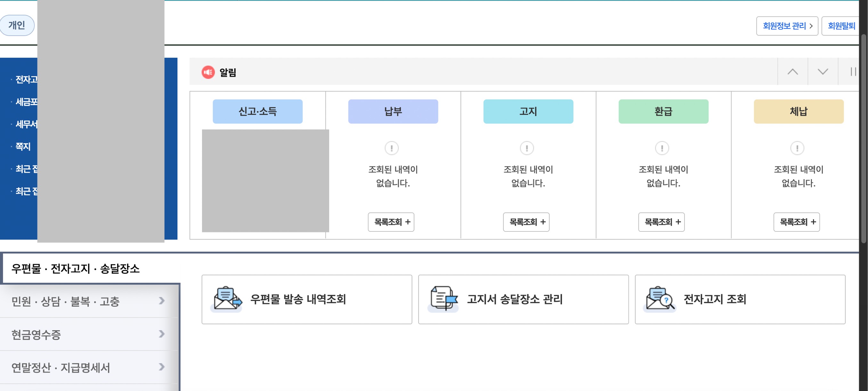The image size is (868, 391).
Task: Expand the 현금영수증 menu arrow
Action: [x=162, y=334]
